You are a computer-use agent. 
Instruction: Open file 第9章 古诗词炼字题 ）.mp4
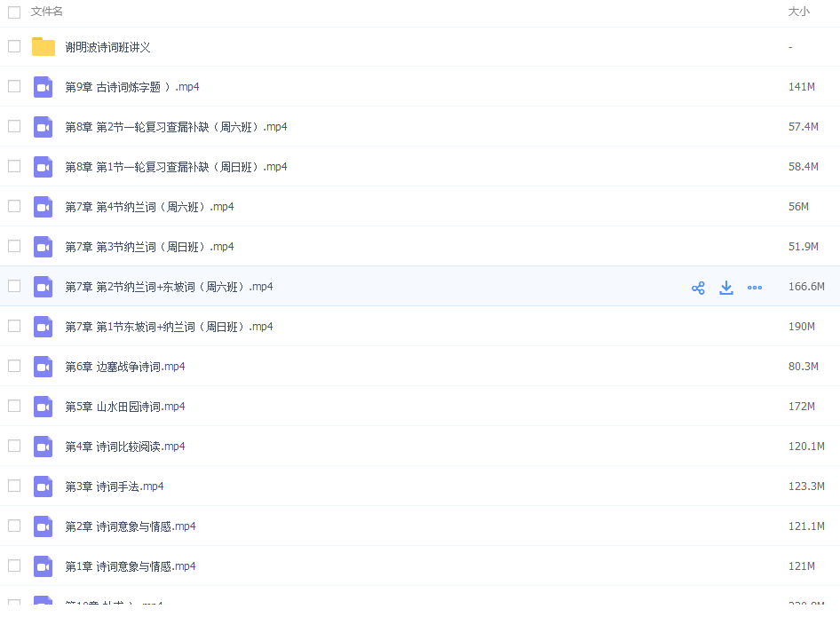[132, 87]
